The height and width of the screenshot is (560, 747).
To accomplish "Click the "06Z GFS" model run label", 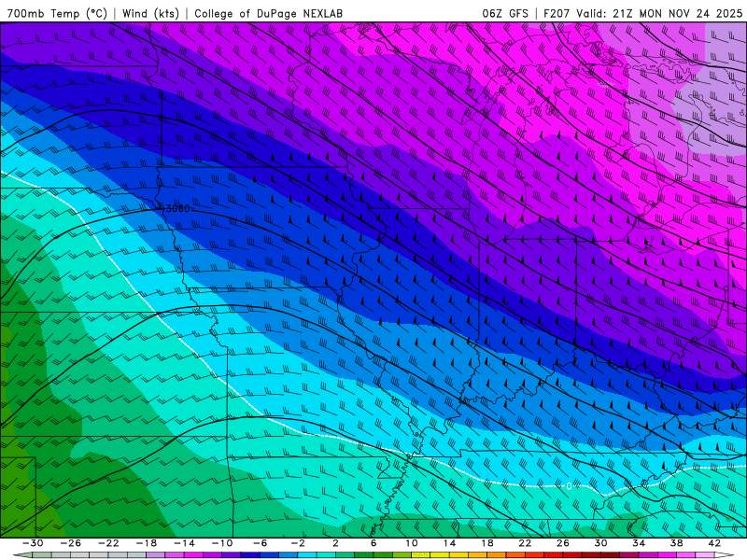I will click(505, 14).
